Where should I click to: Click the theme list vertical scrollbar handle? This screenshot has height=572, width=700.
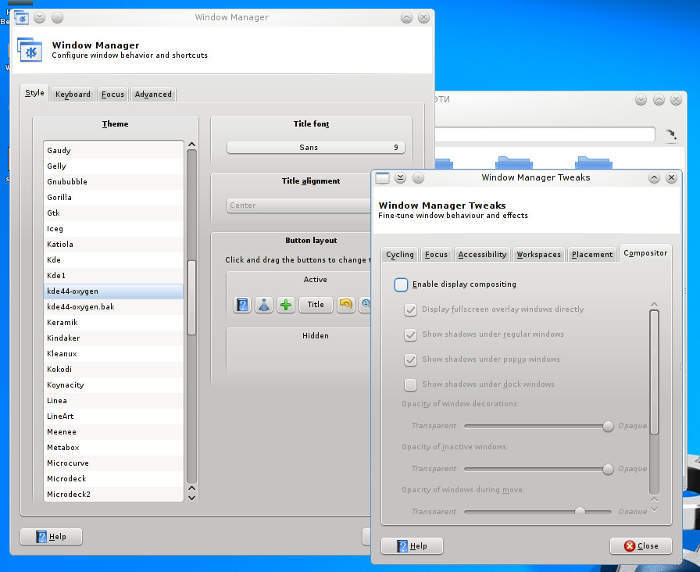(x=192, y=297)
